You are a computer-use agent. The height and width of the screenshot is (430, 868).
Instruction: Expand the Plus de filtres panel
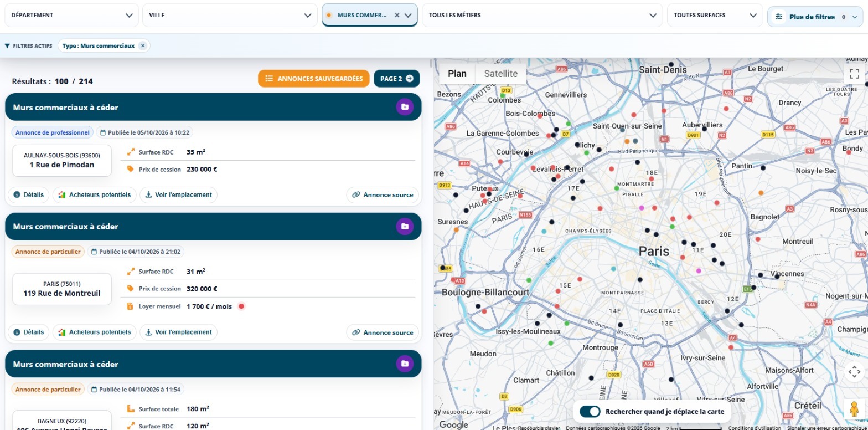pos(815,17)
